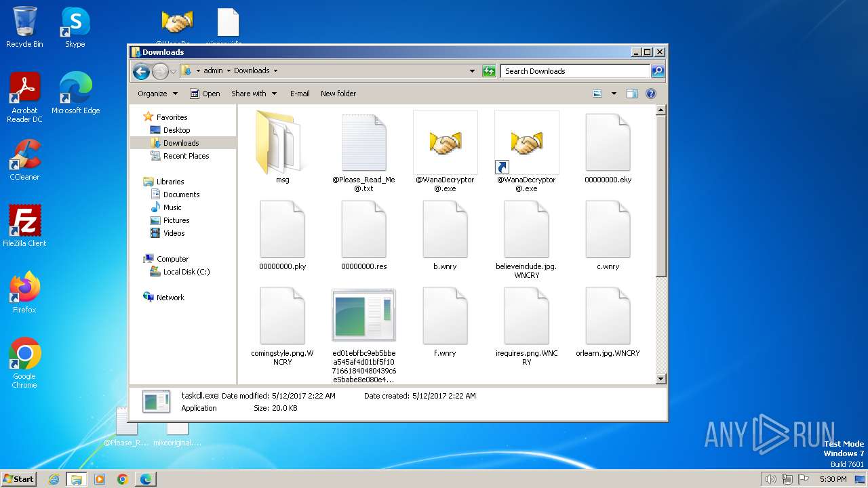Image resolution: width=868 pixels, height=488 pixels.
Task: Select the Recycle Bin desktop icon
Action: coord(24,27)
